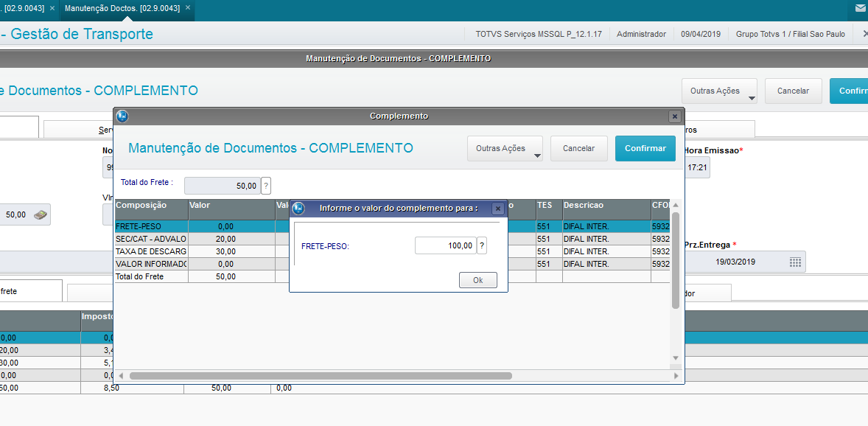
Task: Click the 09/04/2019 date in header
Action: 701,34
